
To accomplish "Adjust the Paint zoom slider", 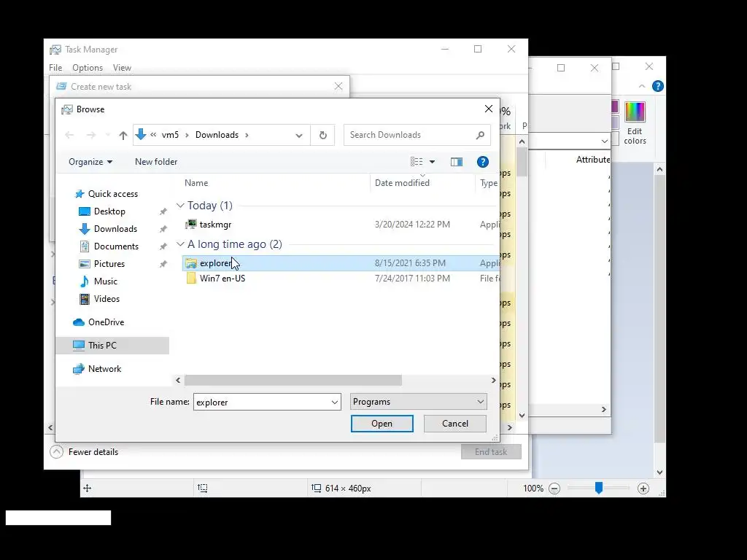I will point(599,488).
